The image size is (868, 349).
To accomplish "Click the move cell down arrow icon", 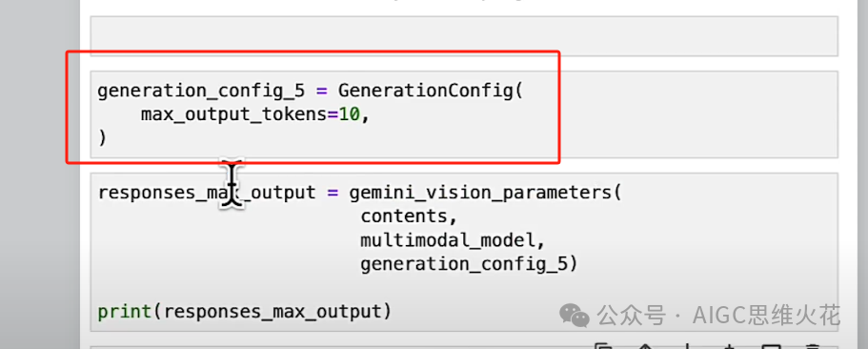I will pyautogui.click(x=687, y=346).
